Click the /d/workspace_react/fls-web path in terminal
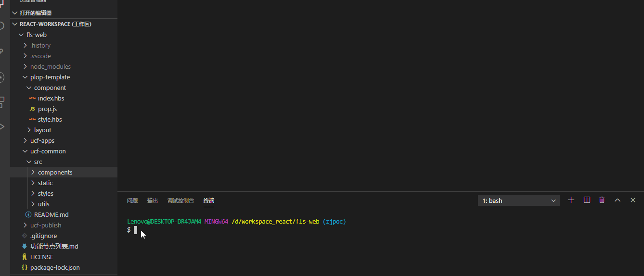Image resolution: width=644 pixels, height=276 pixels. tap(275, 222)
